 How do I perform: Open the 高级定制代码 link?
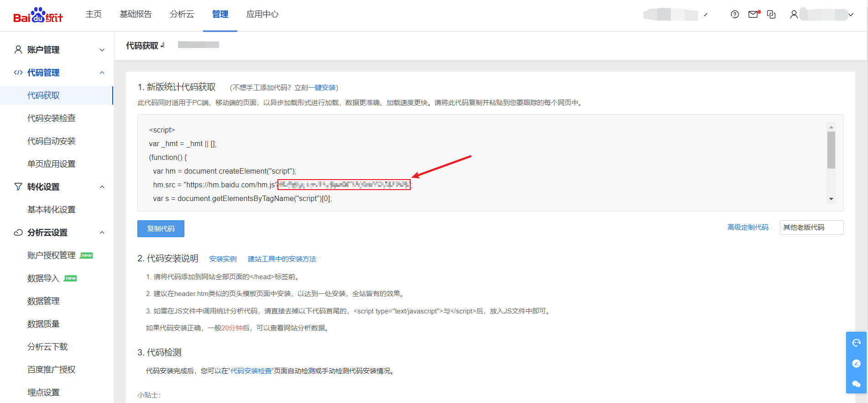click(748, 228)
